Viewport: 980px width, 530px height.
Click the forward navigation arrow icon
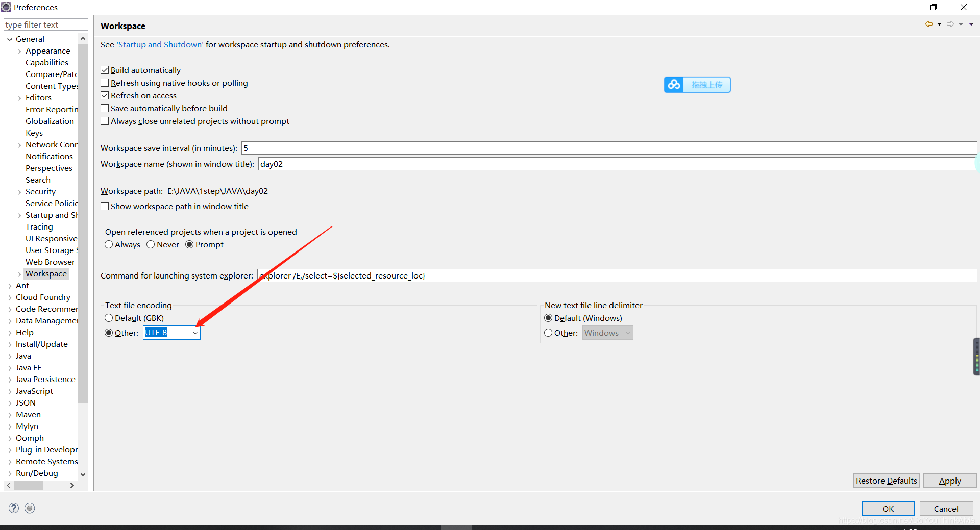click(950, 24)
